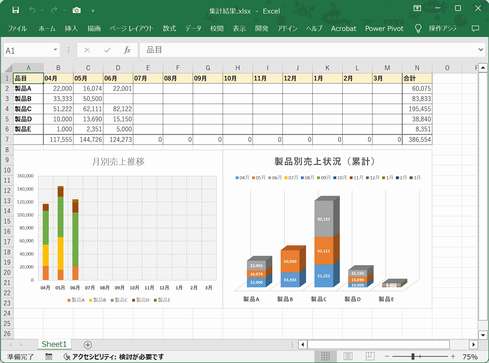Switch to Page Break Preview button
The width and height of the screenshot is (489, 363).
370,356
